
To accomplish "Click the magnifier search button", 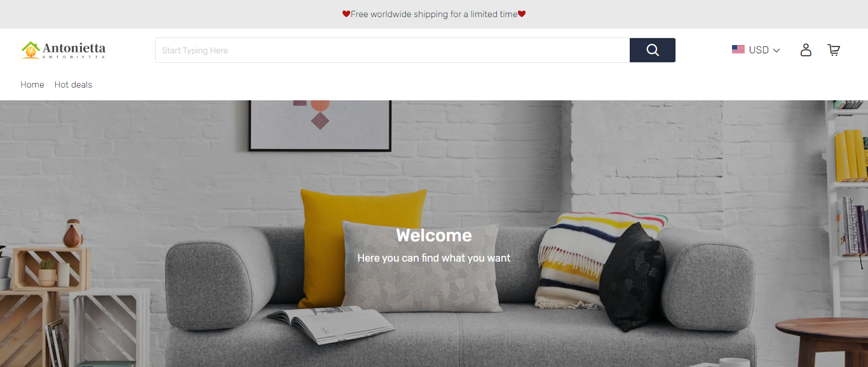I will (653, 50).
